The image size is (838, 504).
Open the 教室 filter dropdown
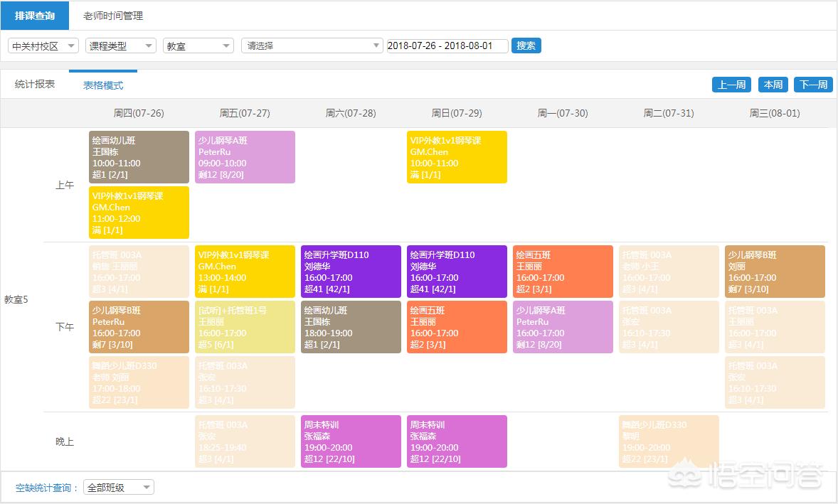[198, 45]
